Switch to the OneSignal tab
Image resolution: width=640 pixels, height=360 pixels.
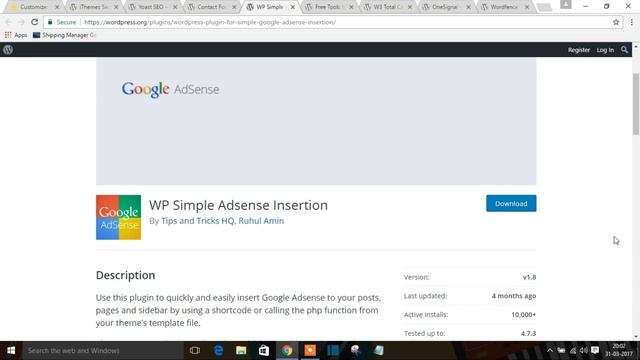[447, 7]
